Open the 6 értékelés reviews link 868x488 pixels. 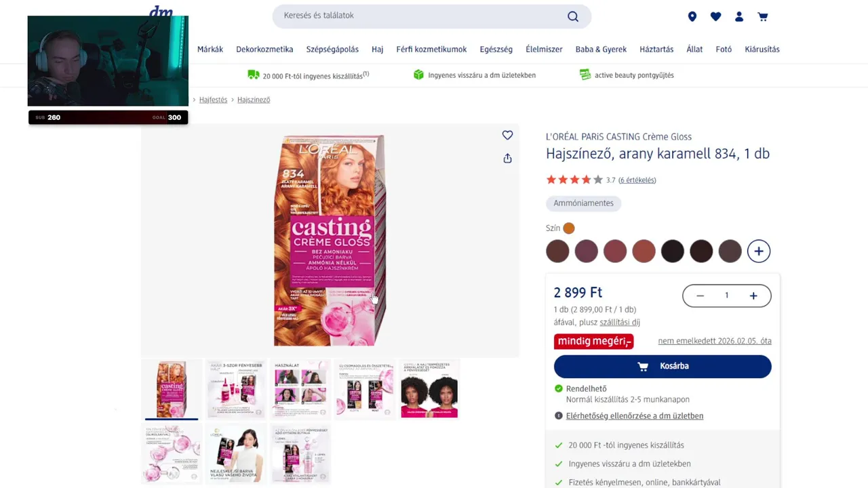637,180
